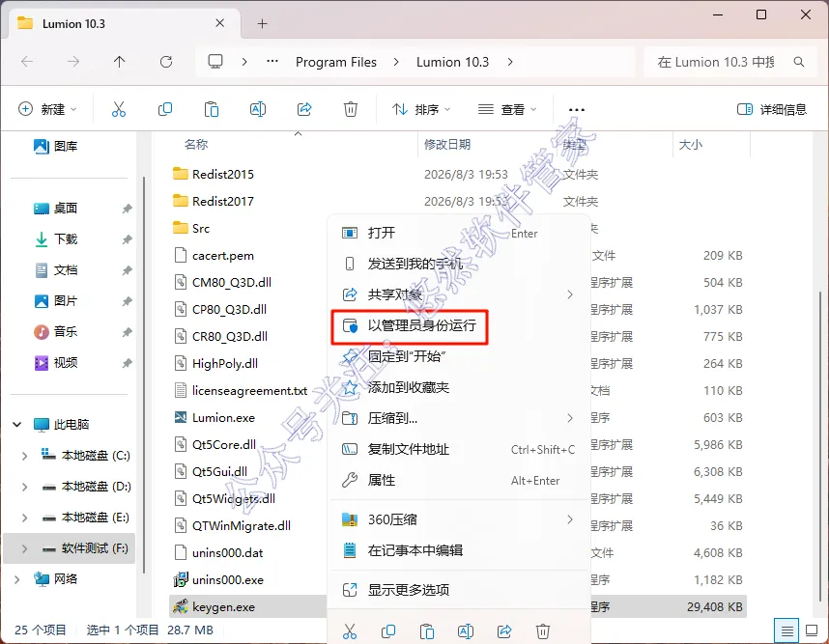Viewport: 829px width, 644px height.
Task: Open 共享对象 submenu
Action: click(x=458, y=294)
